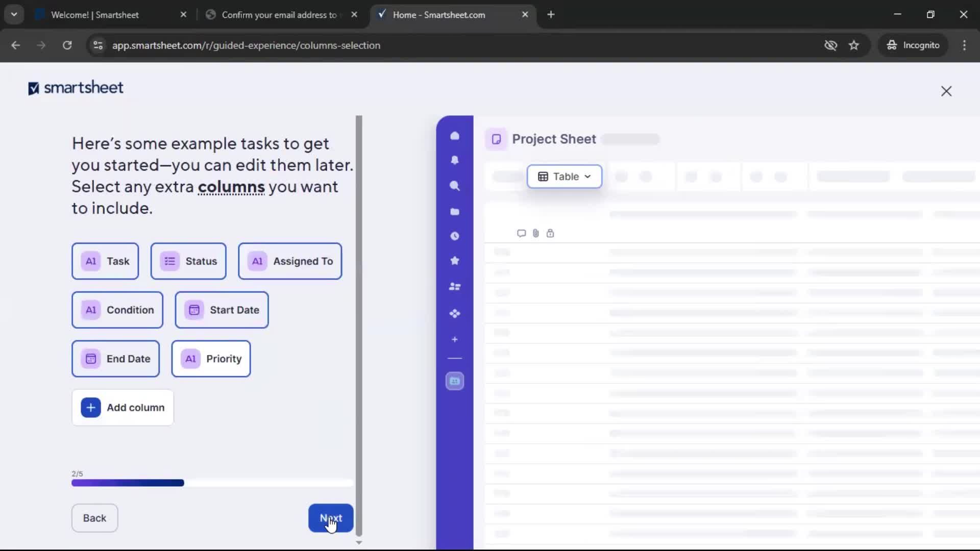Add a comment using the speech bubble icon
The height and width of the screenshot is (551, 980).
click(x=521, y=233)
